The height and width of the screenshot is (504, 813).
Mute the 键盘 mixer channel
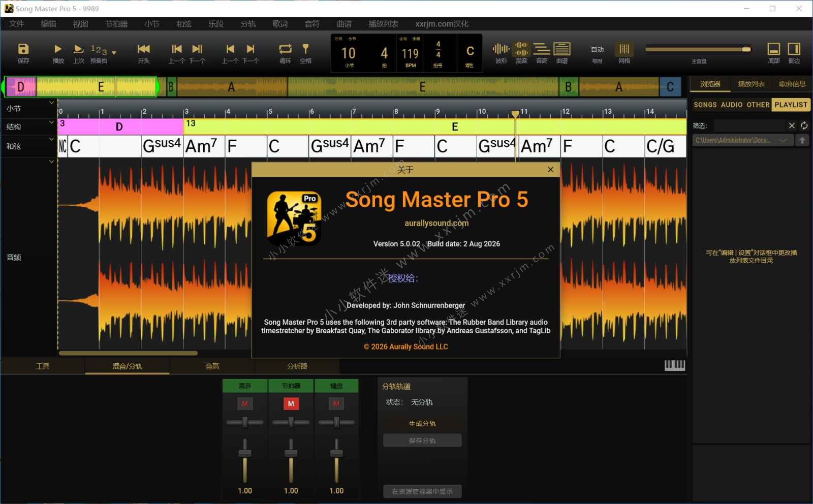[336, 404]
